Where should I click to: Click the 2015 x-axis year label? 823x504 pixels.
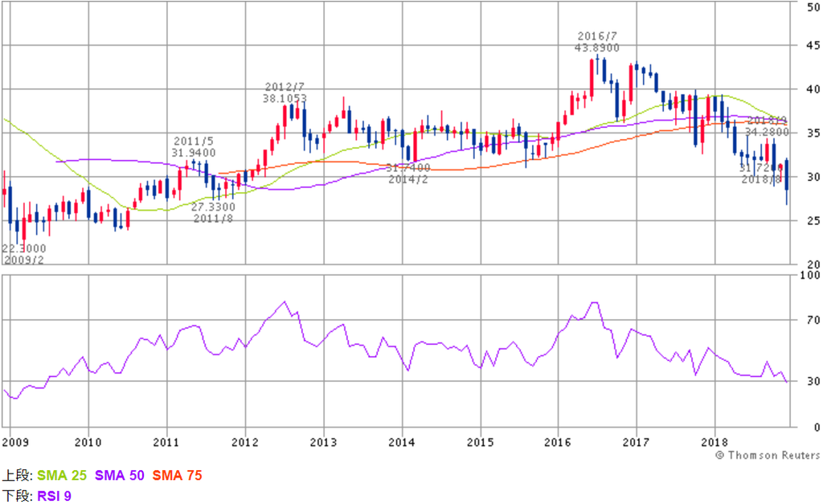tap(481, 442)
